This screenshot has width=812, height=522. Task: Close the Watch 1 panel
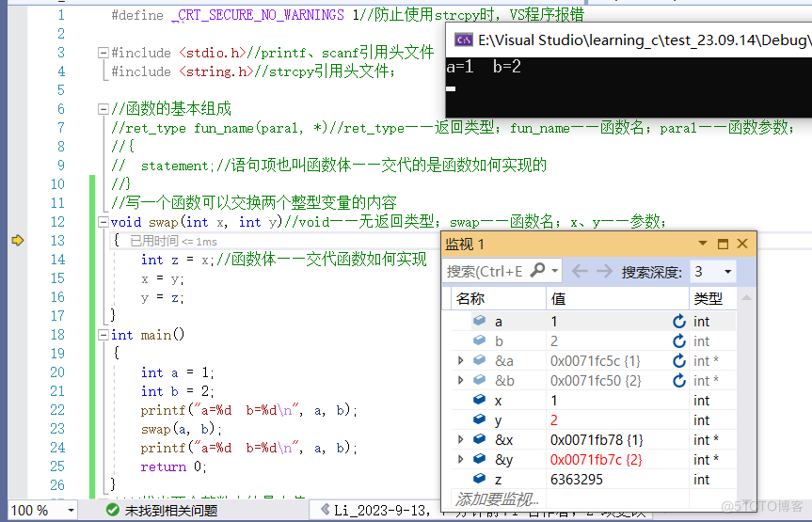[x=742, y=244]
